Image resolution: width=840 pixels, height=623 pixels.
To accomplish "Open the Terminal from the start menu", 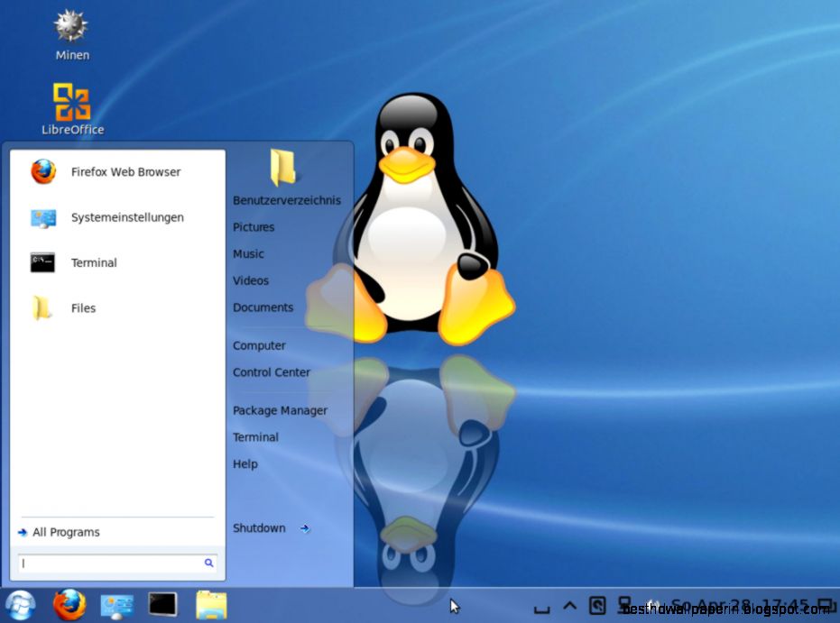I will tap(94, 262).
